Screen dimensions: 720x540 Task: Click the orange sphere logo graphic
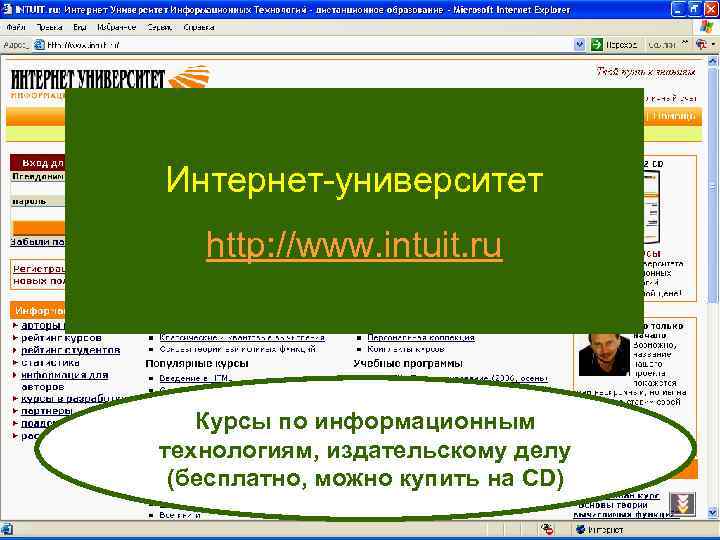click(191, 77)
